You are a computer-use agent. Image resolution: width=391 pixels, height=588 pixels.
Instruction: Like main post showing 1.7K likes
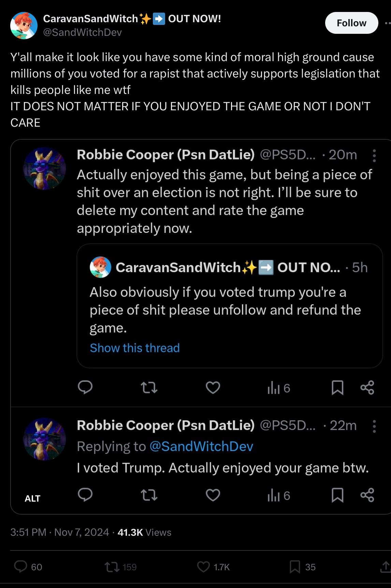(214, 567)
